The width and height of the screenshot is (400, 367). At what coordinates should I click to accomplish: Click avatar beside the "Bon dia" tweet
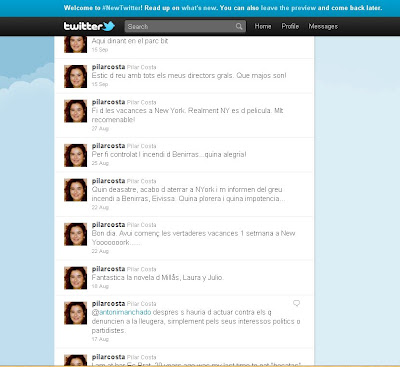(75, 234)
